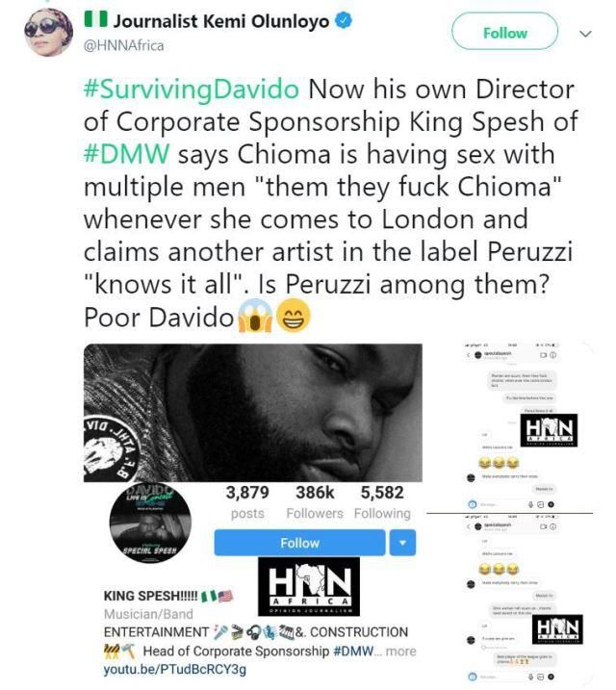Click the blue verified badge icon
Image resolution: width=616 pixels, height=690 pixels.
[344, 20]
